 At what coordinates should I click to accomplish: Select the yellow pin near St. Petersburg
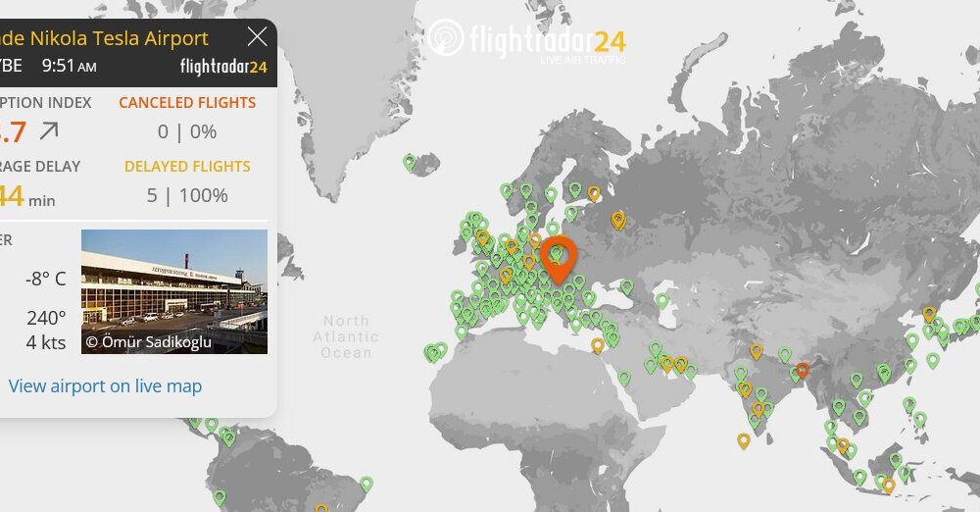[593, 193]
